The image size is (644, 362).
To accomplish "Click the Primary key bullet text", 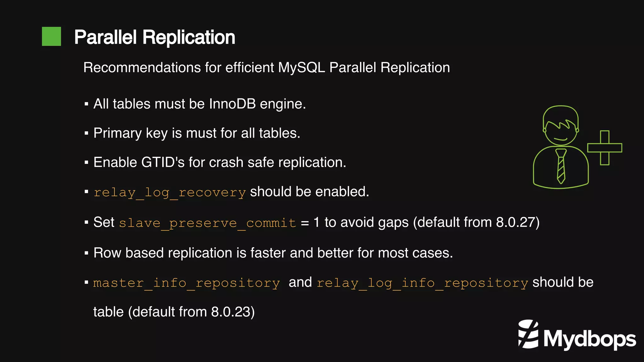I will pyautogui.click(x=197, y=133).
